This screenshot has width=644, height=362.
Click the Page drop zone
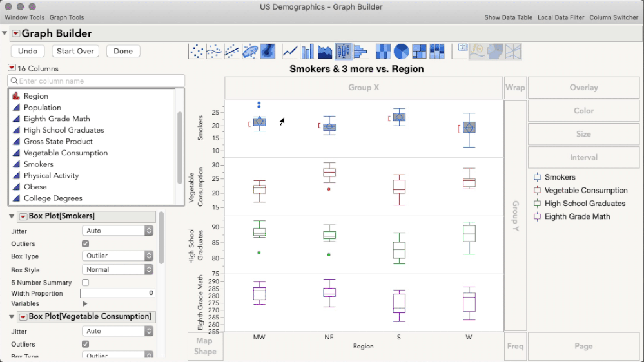pyautogui.click(x=583, y=346)
